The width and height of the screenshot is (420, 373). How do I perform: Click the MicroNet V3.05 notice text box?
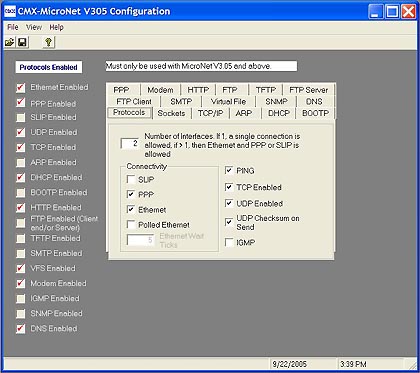[201, 66]
